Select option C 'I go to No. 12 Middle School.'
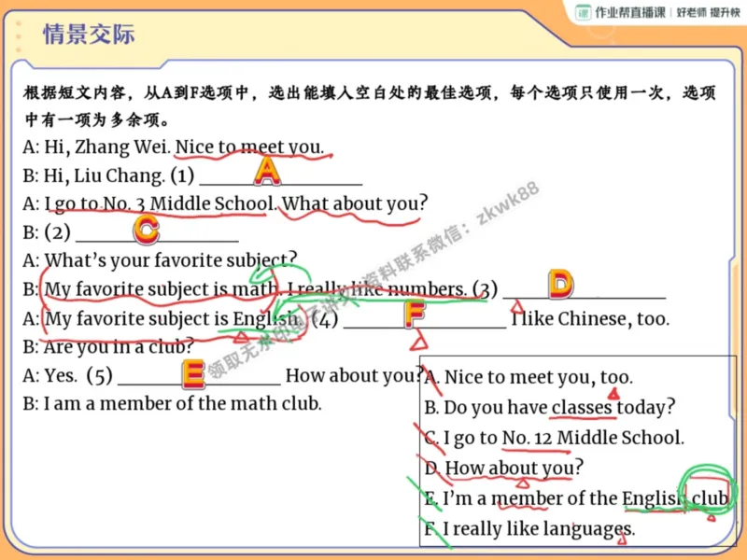Image resolution: width=747 pixels, height=560 pixels. (x=554, y=438)
